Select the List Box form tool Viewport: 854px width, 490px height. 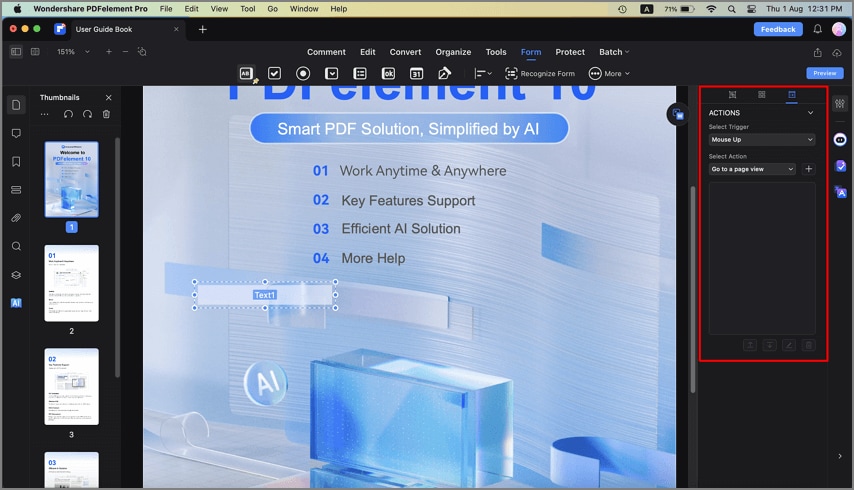pyautogui.click(x=359, y=73)
